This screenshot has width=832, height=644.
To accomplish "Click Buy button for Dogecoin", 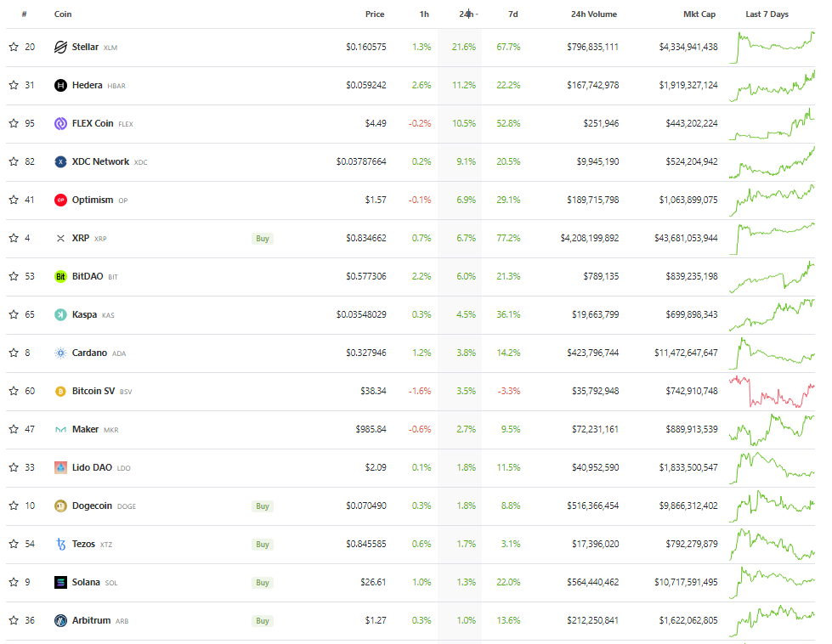I will pos(263,506).
